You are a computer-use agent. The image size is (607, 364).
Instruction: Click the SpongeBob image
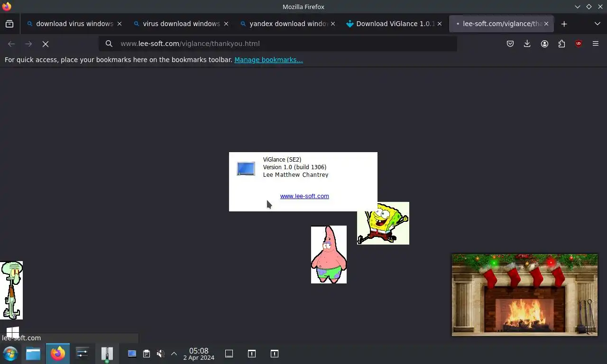383,223
